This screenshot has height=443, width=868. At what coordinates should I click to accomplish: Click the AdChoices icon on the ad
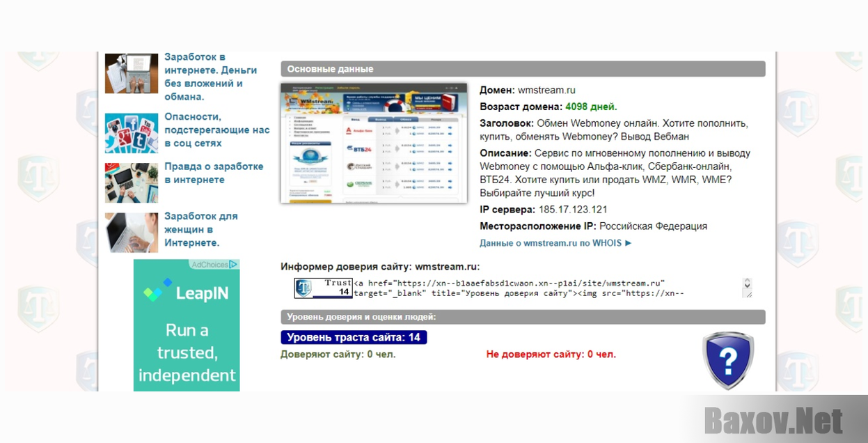coord(234,265)
